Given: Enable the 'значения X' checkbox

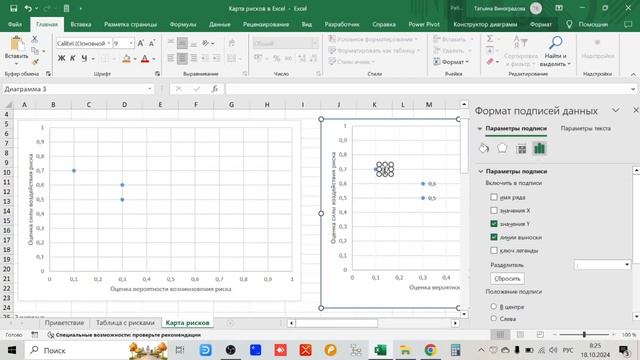Looking at the screenshot, I should 494,211.
